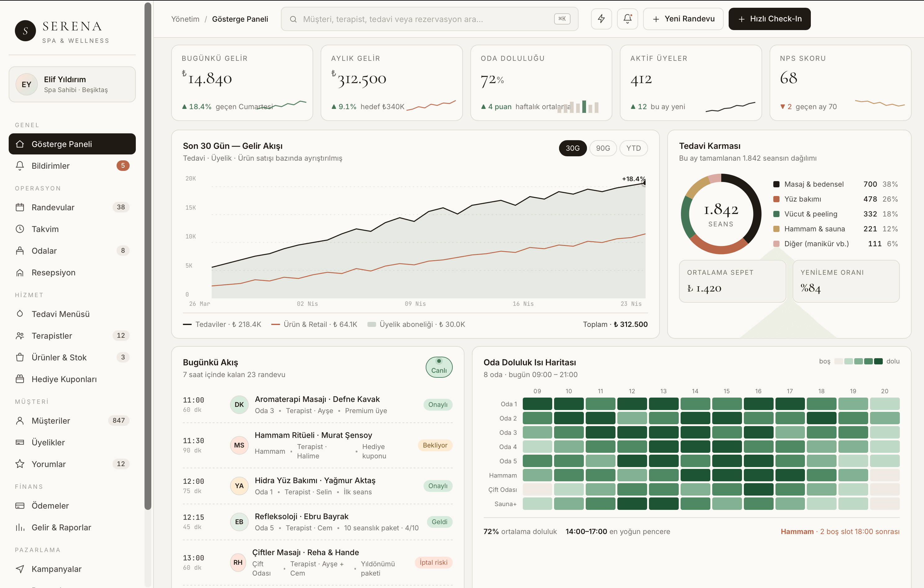Click the Takvim clock icon in sidebar
924x588 pixels.
[20, 229]
